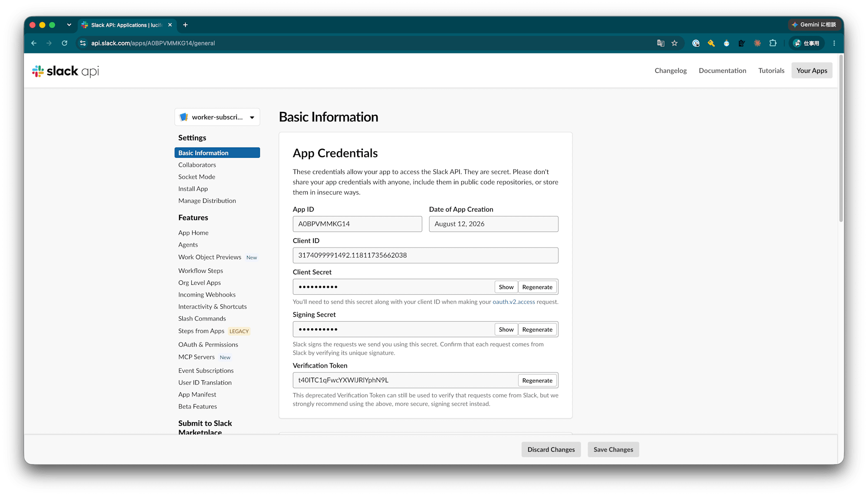Open the Chrome three-dot menu
The width and height of the screenshot is (868, 496).
[x=834, y=43]
